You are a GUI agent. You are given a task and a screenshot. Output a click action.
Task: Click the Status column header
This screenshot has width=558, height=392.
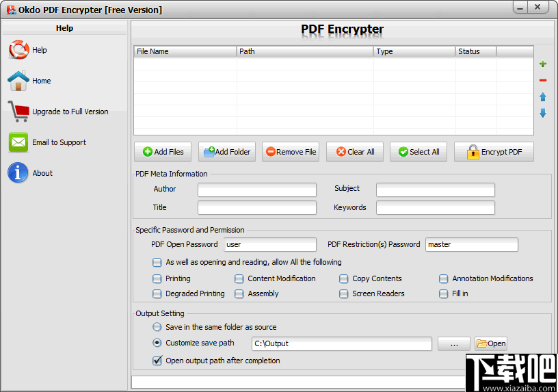476,51
